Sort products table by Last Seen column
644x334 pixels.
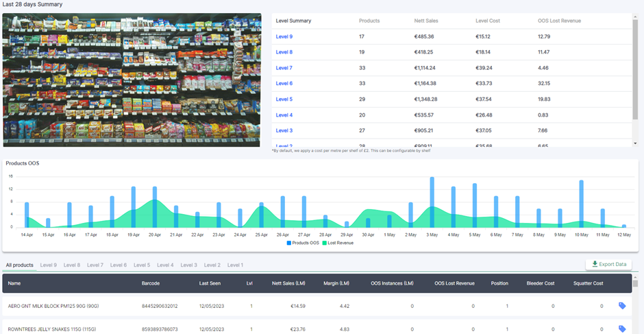tap(210, 283)
